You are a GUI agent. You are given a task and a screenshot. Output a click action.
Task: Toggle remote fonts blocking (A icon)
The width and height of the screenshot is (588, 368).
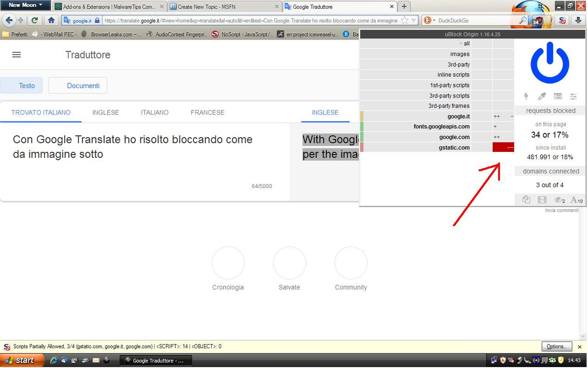[577, 200]
